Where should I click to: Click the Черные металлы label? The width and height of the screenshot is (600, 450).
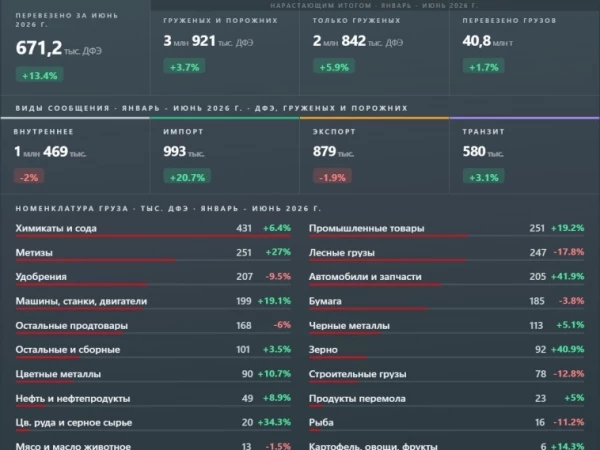[x=349, y=326]
